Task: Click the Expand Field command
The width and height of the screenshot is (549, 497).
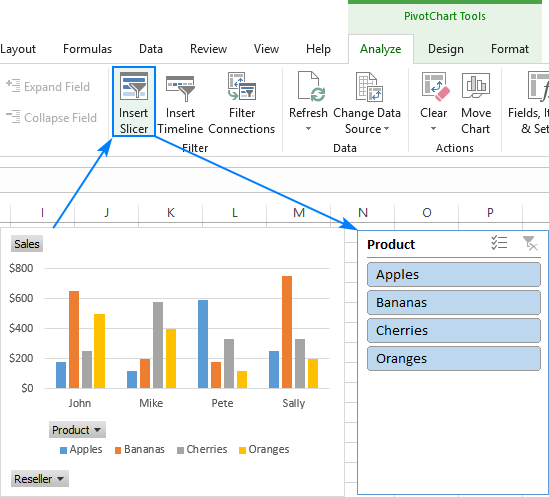Action: click(48, 87)
